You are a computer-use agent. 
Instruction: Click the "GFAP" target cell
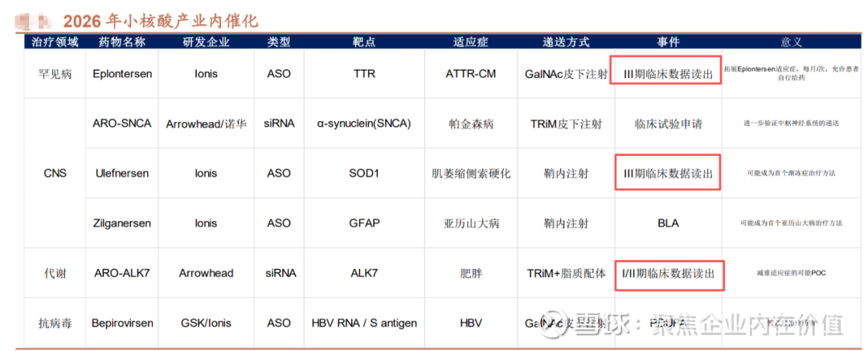[x=364, y=223]
